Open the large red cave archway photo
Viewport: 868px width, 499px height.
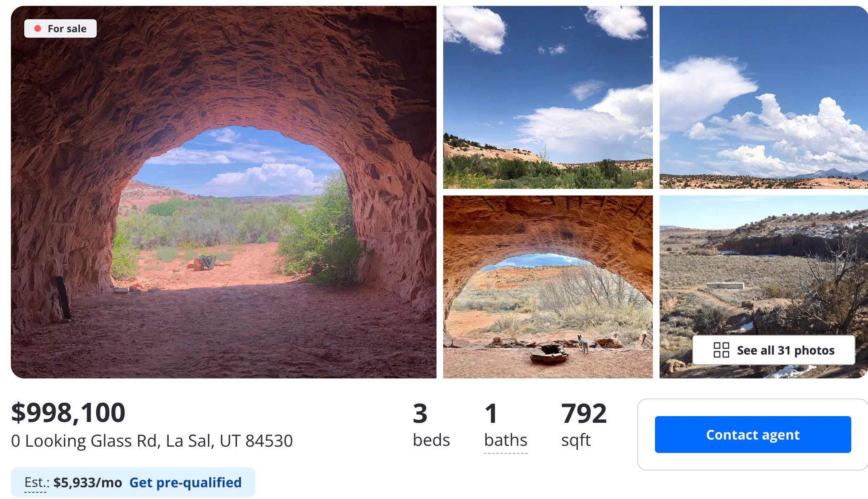click(223, 192)
